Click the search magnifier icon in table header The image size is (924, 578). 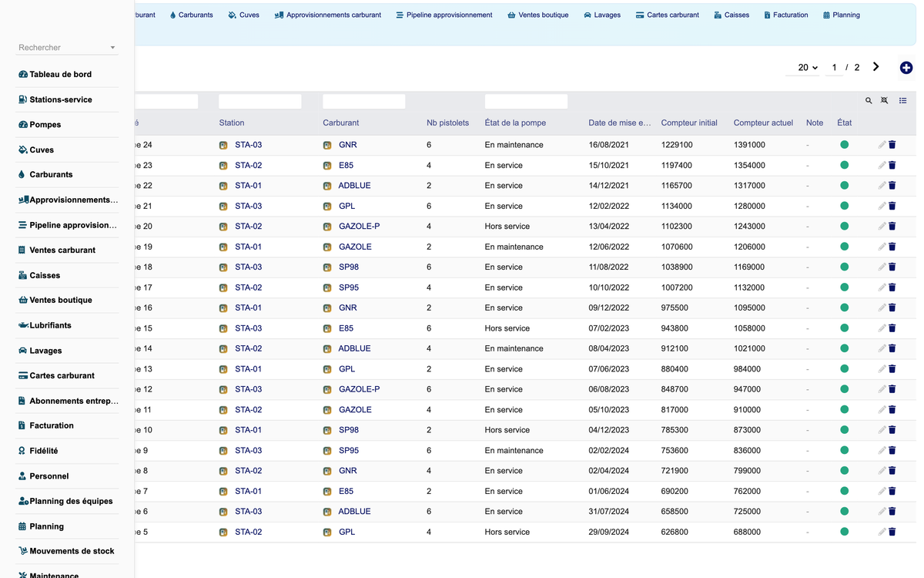coord(869,101)
